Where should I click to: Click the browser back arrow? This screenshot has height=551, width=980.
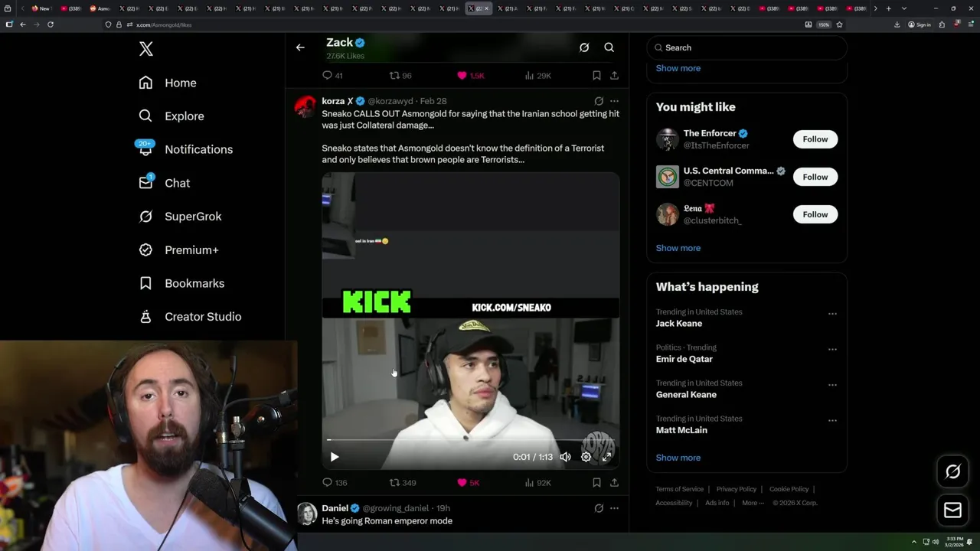23,24
